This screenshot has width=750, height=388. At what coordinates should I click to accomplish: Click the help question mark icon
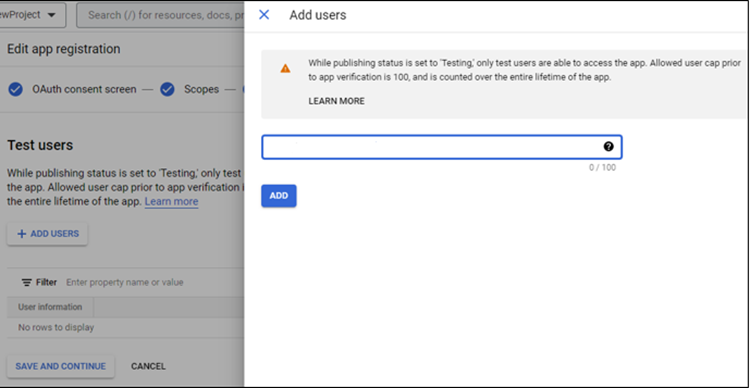tap(608, 147)
